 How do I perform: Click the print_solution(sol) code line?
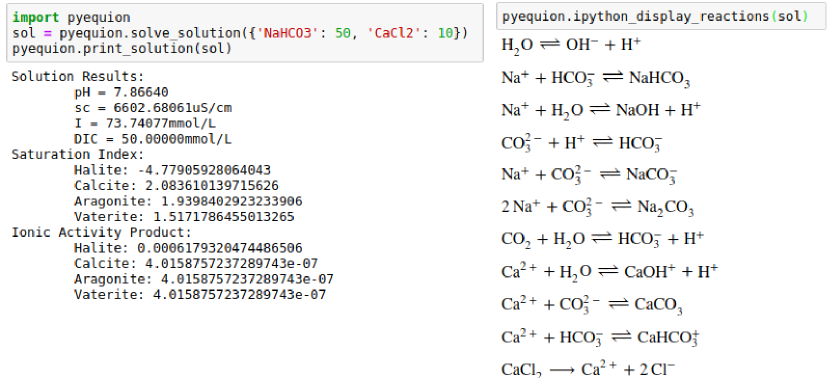pos(122,48)
